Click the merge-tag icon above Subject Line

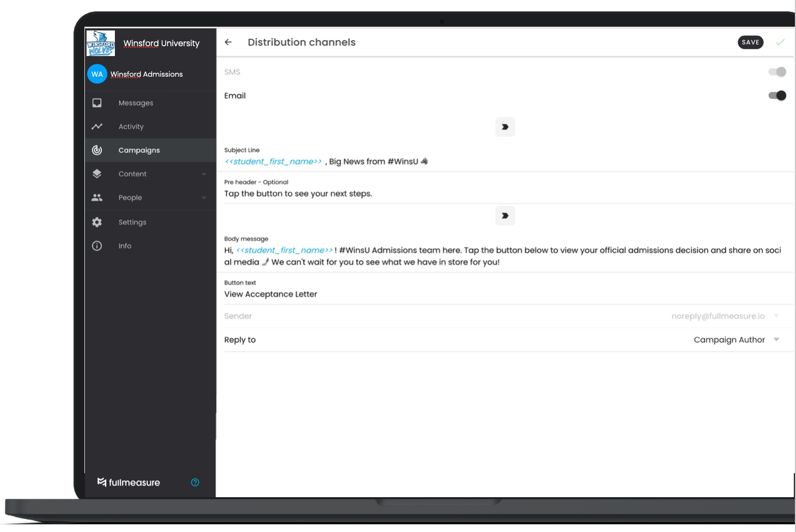point(505,127)
